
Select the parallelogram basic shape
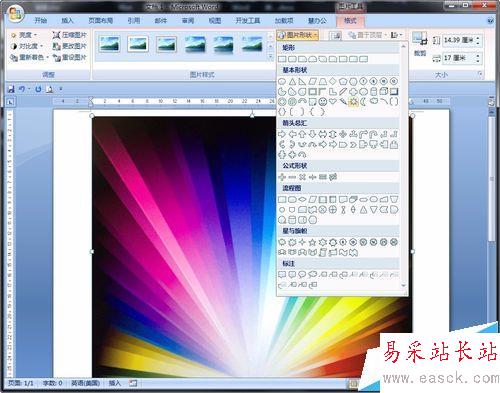pos(312,81)
